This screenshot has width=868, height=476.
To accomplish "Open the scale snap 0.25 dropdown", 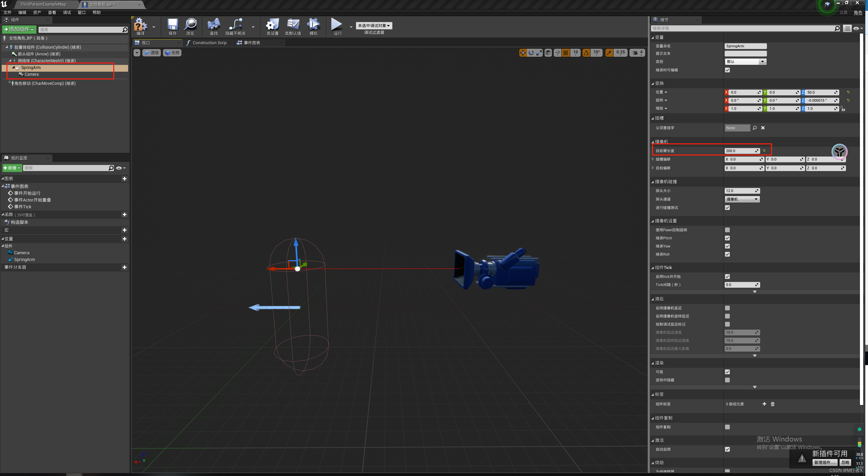I will pyautogui.click(x=621, y=53).
